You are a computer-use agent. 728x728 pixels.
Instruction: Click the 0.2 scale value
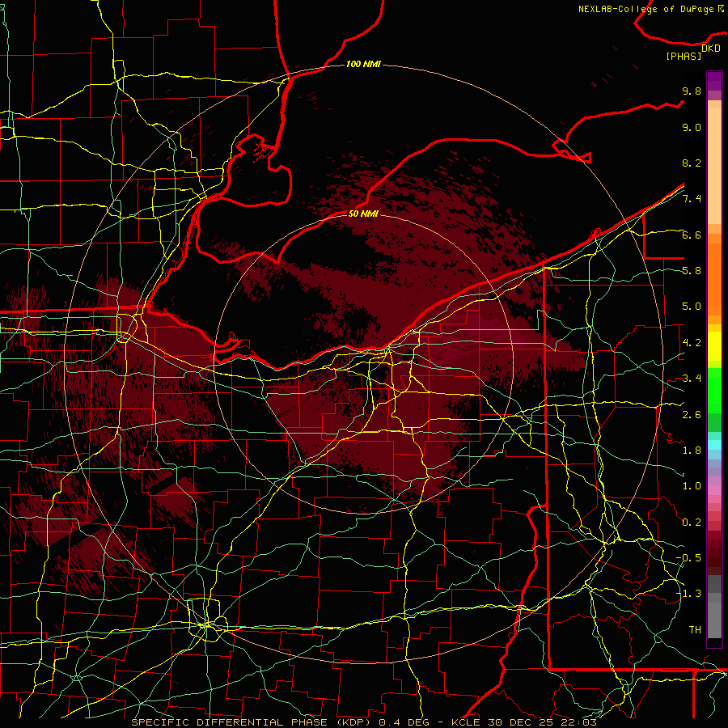(692, 523)
